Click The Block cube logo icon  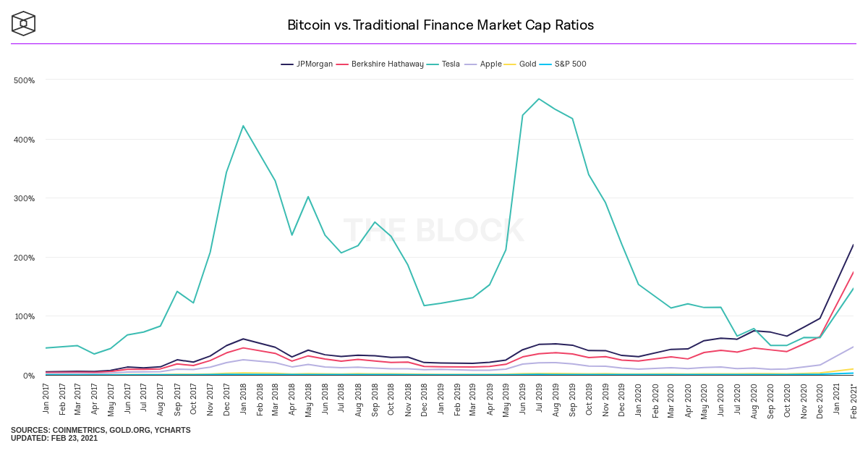[23, 24]
